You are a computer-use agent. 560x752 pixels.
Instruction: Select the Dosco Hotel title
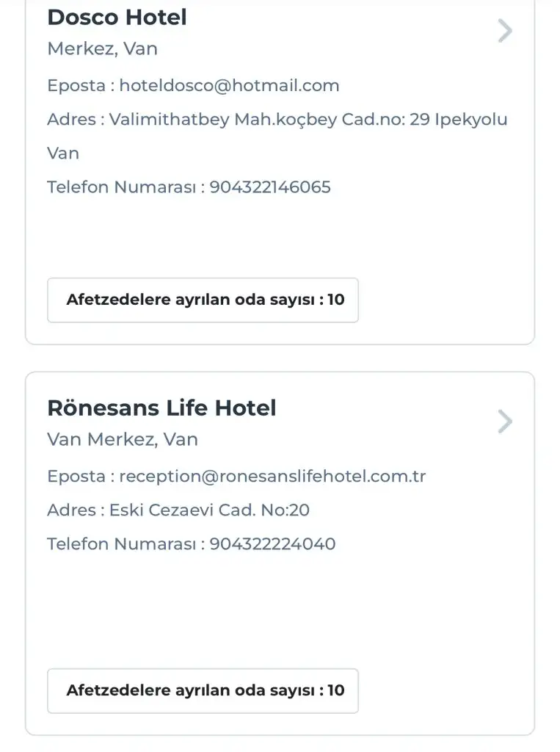(117, 17)
